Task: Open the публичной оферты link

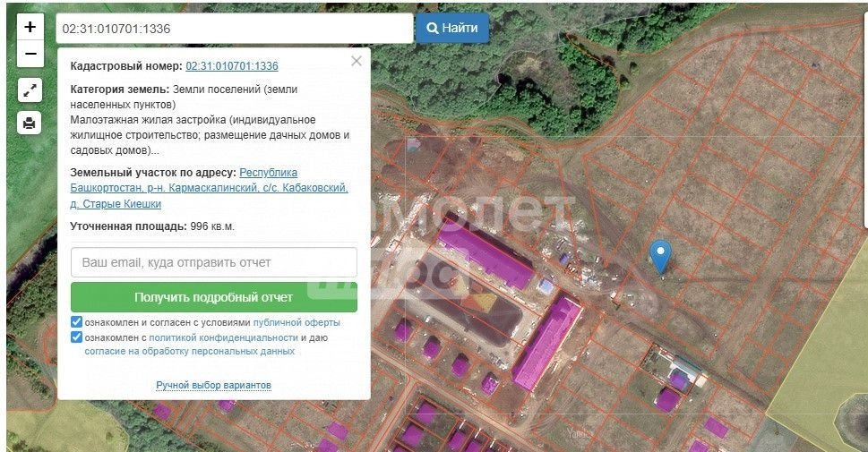Action: pyautogui.click(x=296, y=322)
